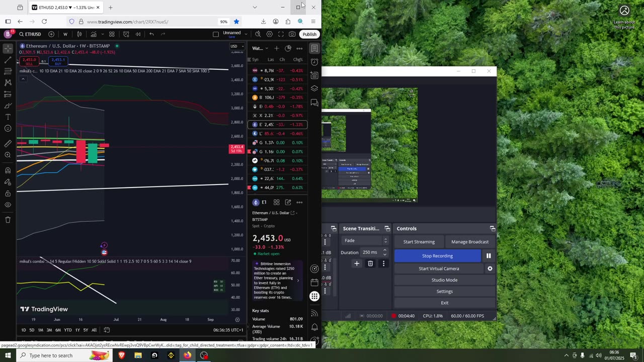
Task: Open the brush drawing tool
Action: coord(8,106)
